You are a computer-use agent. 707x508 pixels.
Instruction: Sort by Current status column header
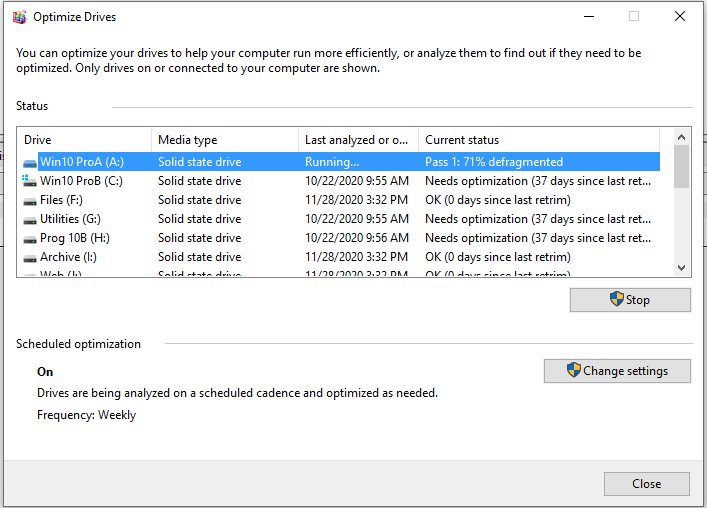[538, 140]
